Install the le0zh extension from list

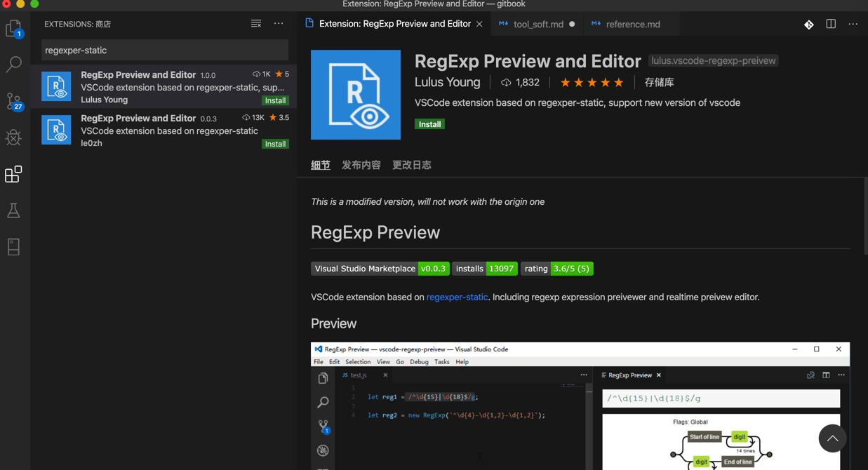coord(275,144)
